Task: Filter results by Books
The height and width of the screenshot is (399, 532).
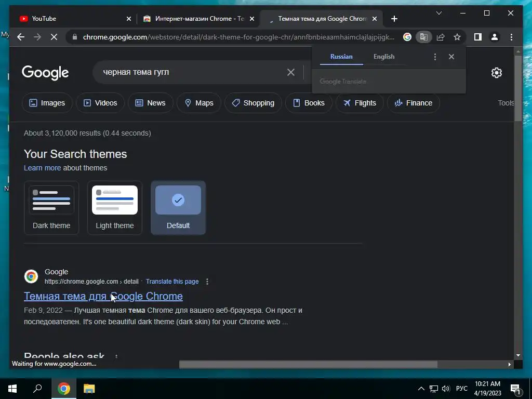Action: tap(309, 103)
